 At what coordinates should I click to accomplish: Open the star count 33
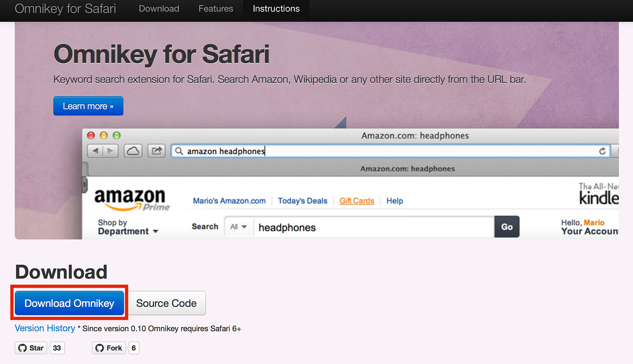[x=57, y=348]
